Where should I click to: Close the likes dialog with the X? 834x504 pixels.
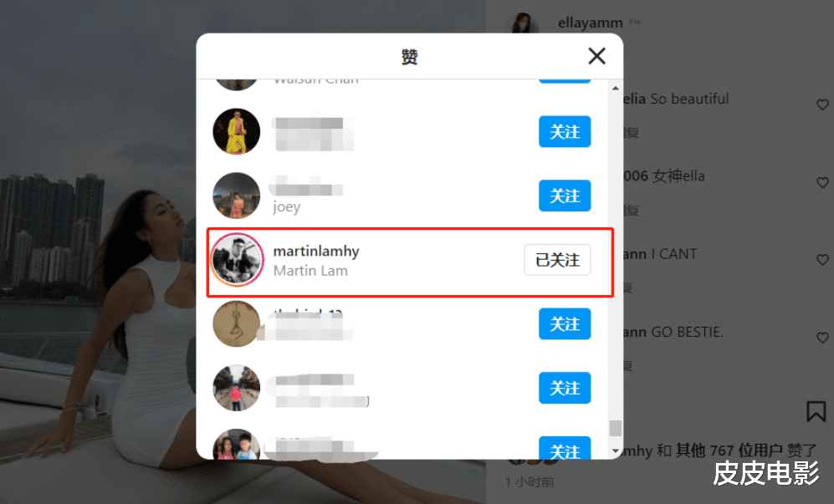[x=596, y=56]
